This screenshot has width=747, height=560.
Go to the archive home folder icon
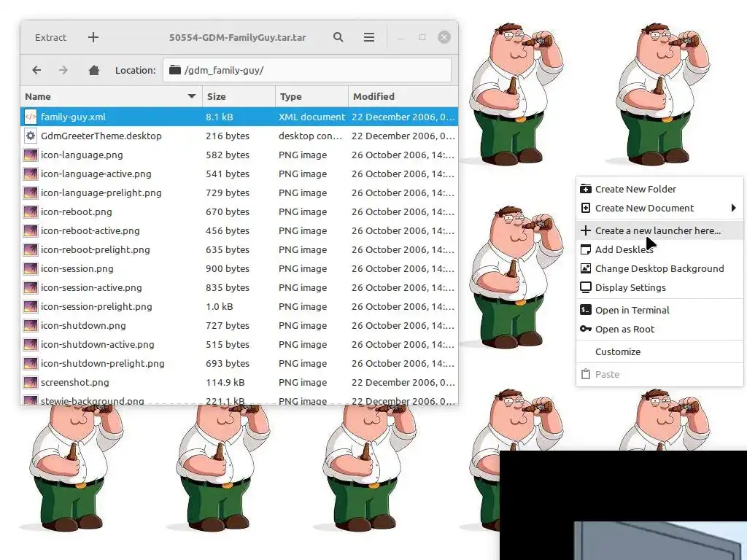pos(94,71)
